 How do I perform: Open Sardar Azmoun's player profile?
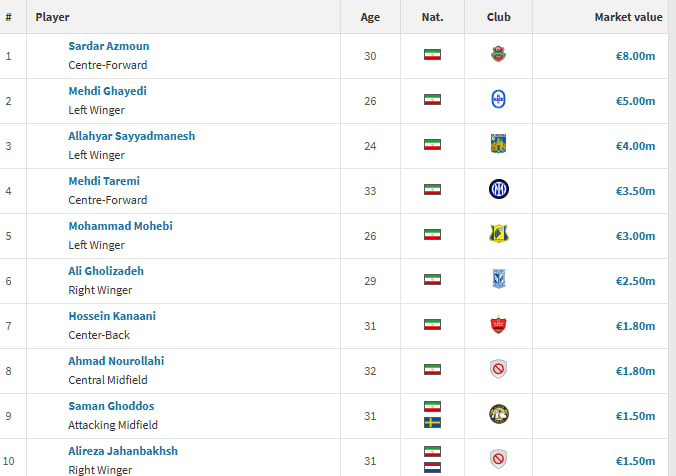click(109, 46)
